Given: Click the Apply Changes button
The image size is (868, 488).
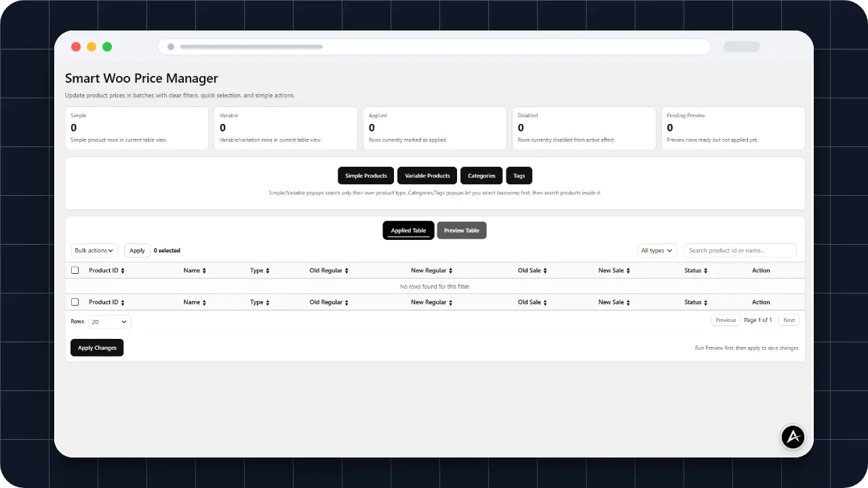Looking at the screenshot, I should point(97,348).
